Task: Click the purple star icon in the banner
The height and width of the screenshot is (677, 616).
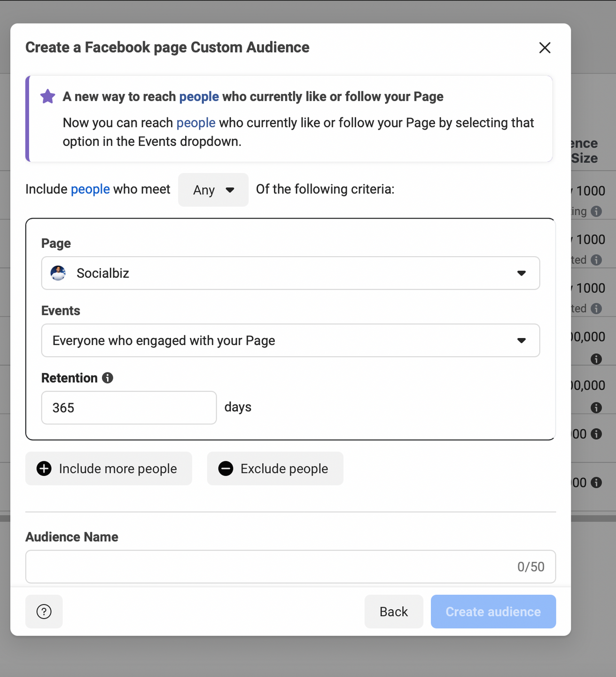Action: [47, 96]
